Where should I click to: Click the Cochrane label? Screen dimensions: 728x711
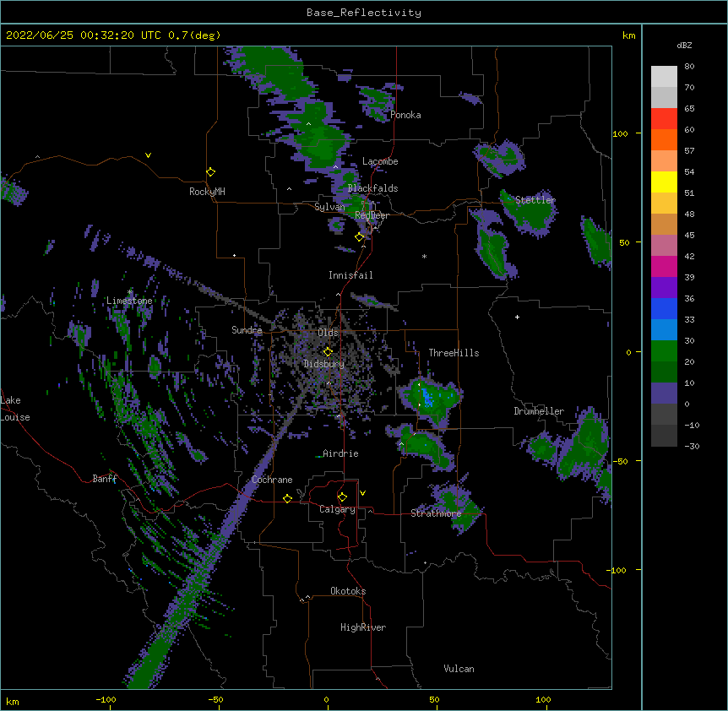point(272,480)
